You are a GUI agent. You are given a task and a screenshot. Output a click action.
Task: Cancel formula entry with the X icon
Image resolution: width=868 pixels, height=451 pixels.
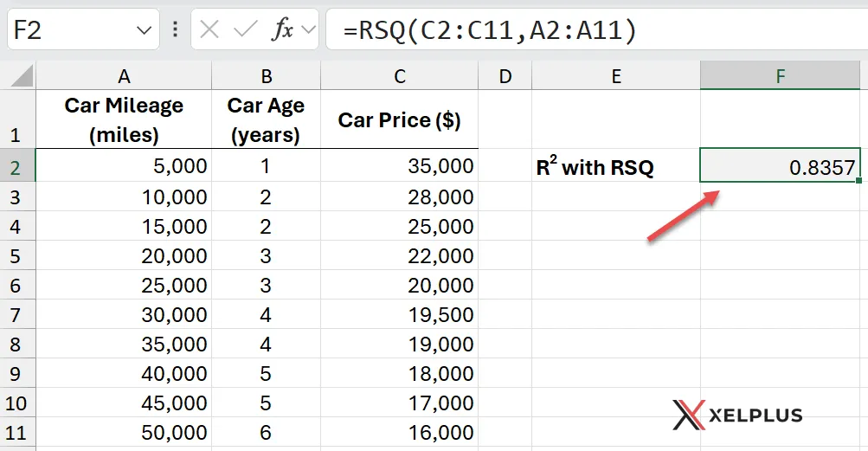209,29
